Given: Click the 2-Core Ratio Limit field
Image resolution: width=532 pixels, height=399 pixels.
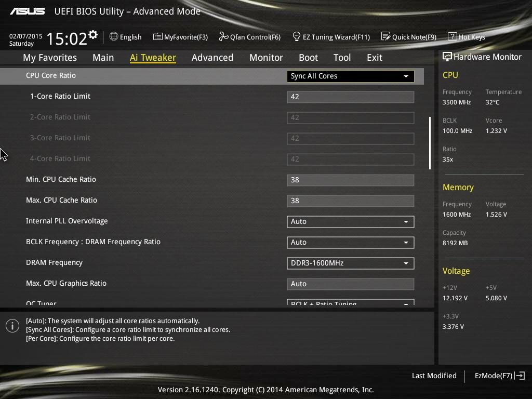Looking at the screenshot, I should click(x=351, y=118).
